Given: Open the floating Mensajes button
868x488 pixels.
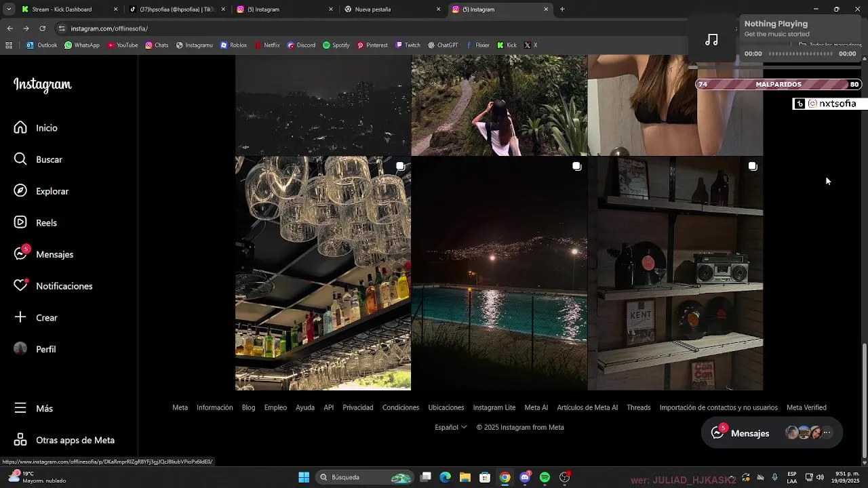Looking at the screenshot, I should (x=772, y=433).
